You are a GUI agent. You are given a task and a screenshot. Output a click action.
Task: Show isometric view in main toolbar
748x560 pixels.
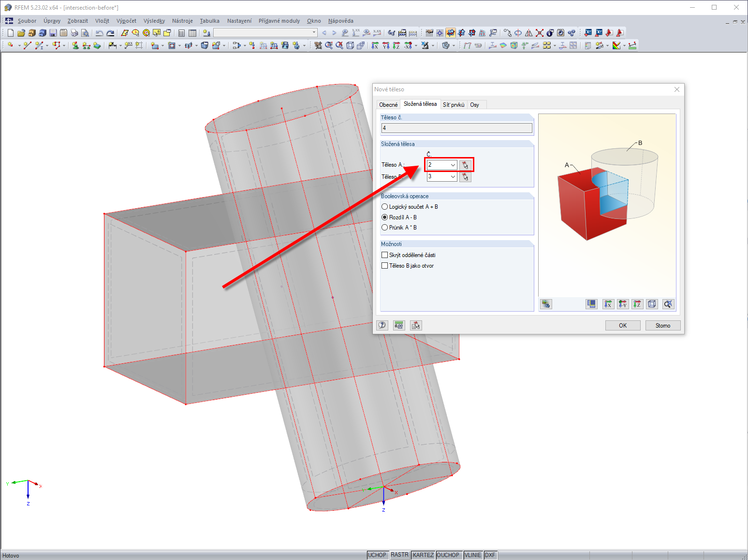pyautogui.click(x=350, y=45)
